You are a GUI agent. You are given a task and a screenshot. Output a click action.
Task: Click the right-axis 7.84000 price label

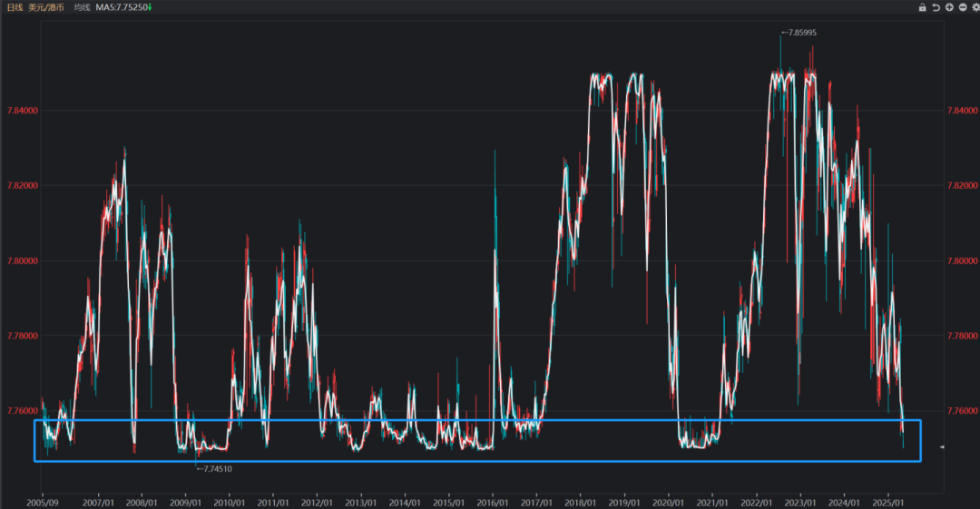(x=963, y=111)
